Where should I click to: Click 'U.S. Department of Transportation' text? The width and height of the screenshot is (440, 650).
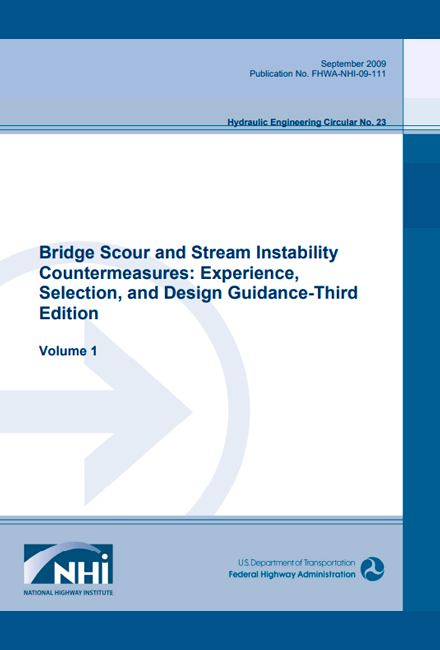tap(297, 563)
